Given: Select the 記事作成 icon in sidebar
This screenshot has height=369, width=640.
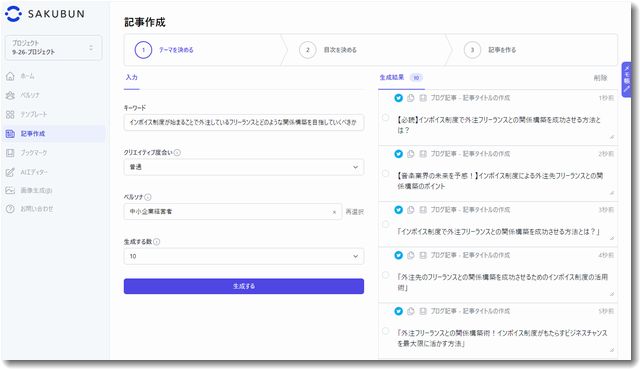Looking at the screenshot, I should pos(10,133).
